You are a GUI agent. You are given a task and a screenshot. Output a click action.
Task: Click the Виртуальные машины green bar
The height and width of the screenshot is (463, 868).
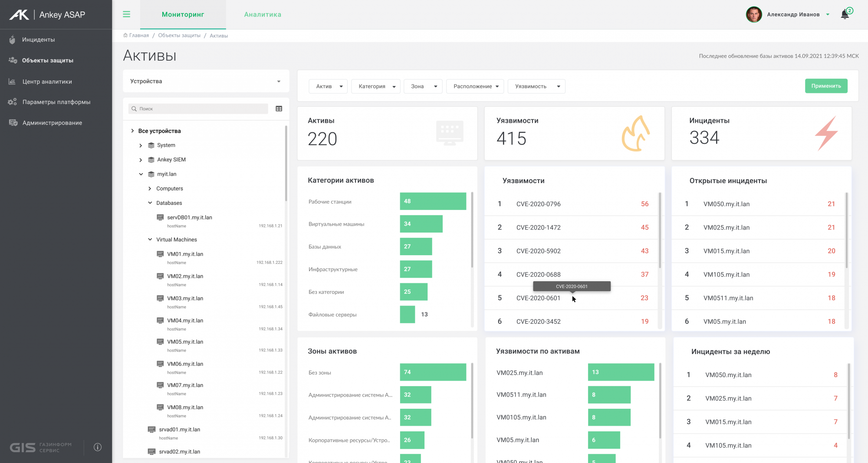(421, 224)
